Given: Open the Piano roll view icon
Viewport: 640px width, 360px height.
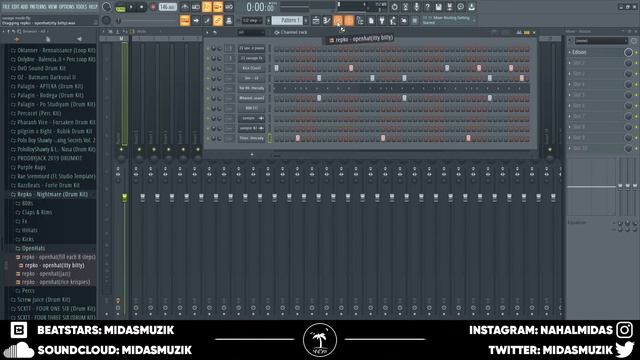Looking at the screenshot, I should [327, 20].
